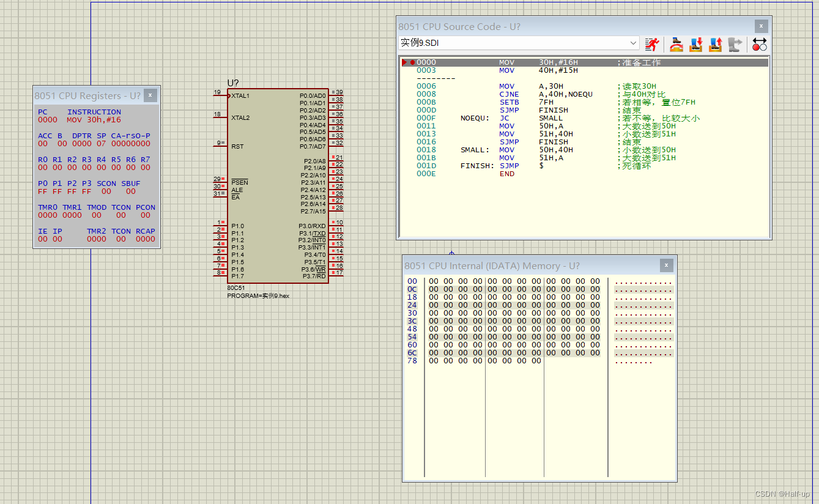819x504 pixels.
Task: Click the P1.0 pin 1 on the chip
Action: [x=220, y=226]
